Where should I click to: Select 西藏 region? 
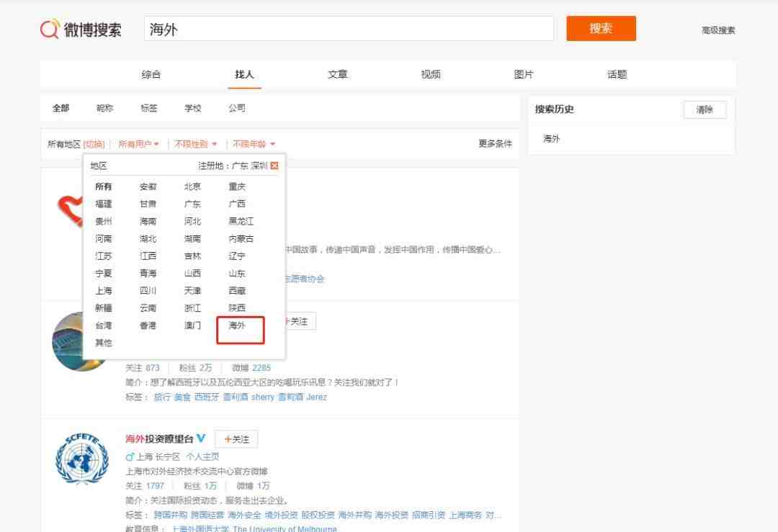tap(237, 291)
